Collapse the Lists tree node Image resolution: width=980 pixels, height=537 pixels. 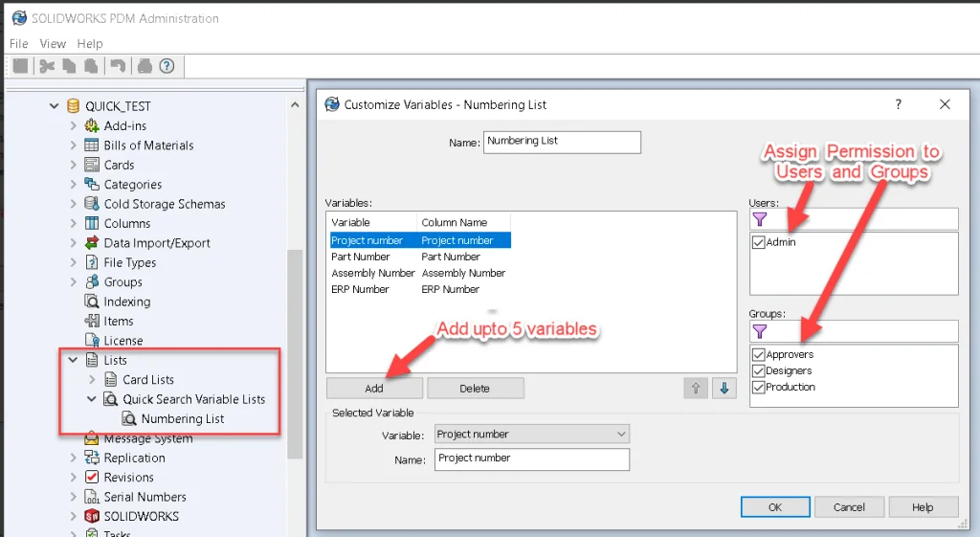coord(73,360)
